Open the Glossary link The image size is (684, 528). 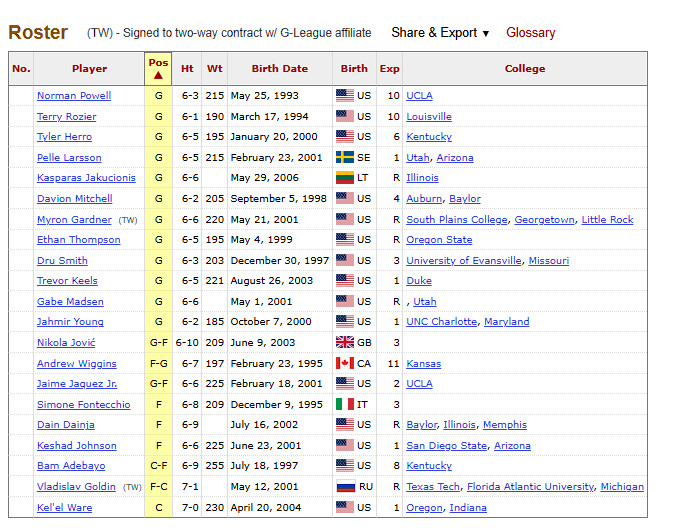pos(530,33)
